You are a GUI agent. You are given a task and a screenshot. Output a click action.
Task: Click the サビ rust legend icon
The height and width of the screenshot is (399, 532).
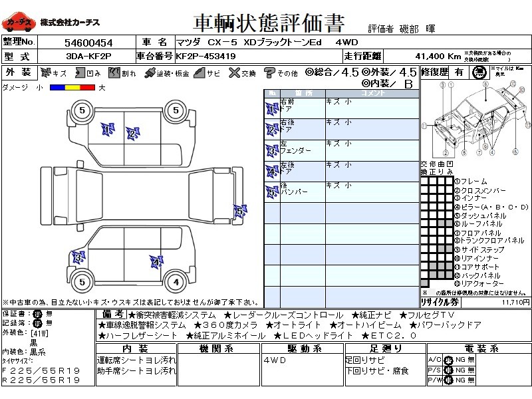coord(199,72)
